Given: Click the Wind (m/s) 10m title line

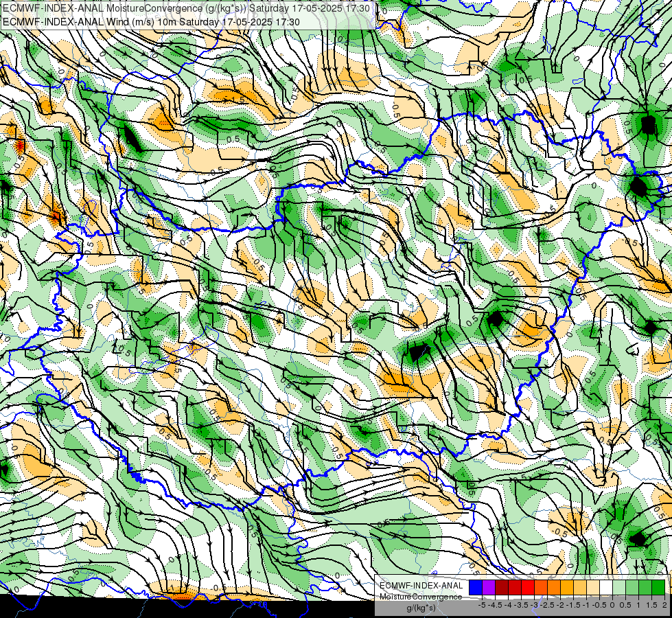Looking at the screenshot, I should (x=151, y=22).
